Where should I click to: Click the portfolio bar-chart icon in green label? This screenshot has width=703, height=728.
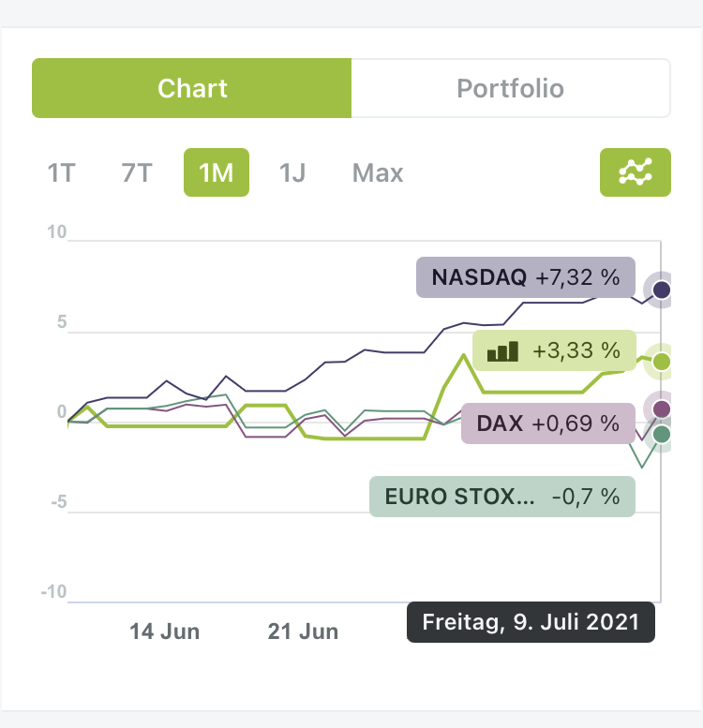[x=502, y=351]
